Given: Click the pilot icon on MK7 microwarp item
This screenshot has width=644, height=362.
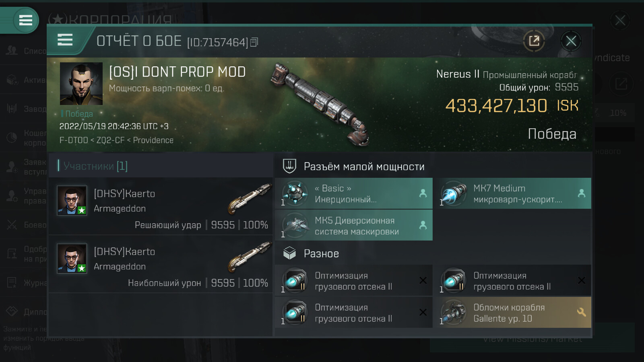Looking at the screenshot, I should click(581, 193).
